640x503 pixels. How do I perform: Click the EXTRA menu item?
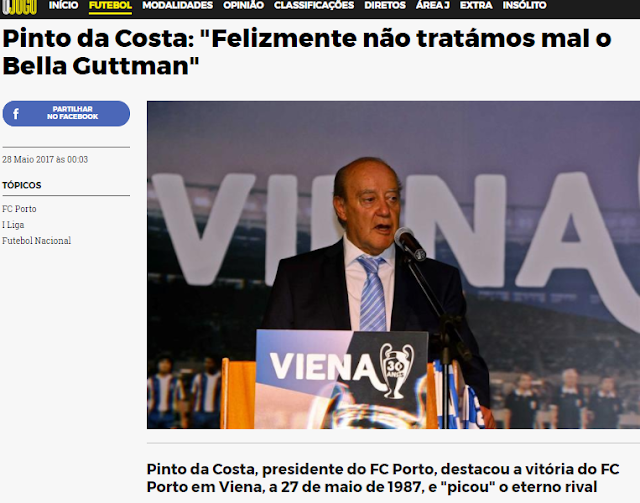click(476, 5)
